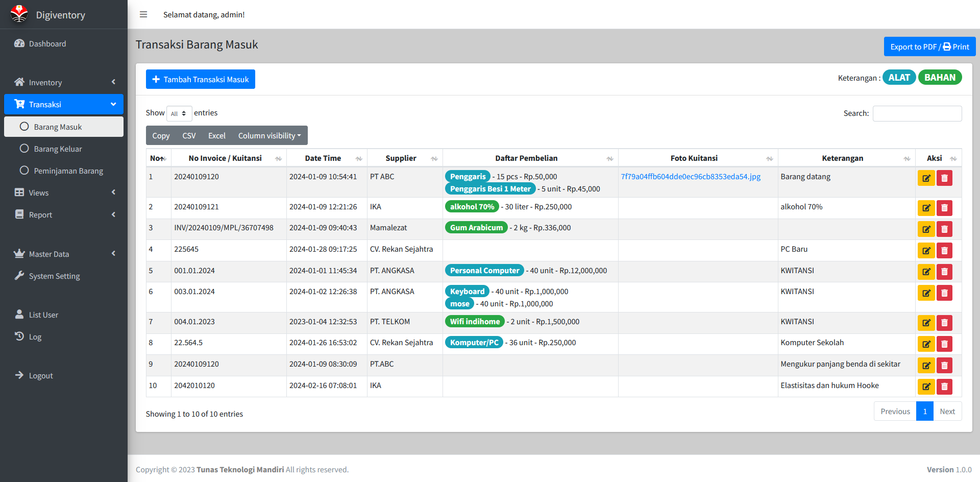The width and height of the screenshot is (980, 482).
Task: Click the yellow edit icon for invoice 20240109121
Action: click(926, 208)
